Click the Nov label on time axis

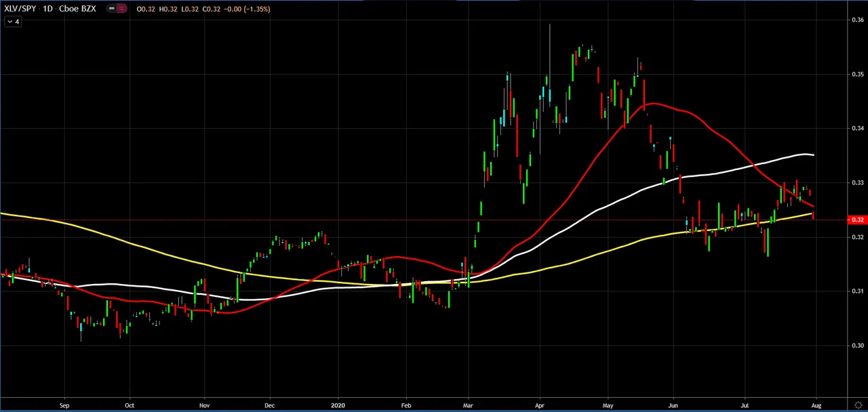click(204, 405)
